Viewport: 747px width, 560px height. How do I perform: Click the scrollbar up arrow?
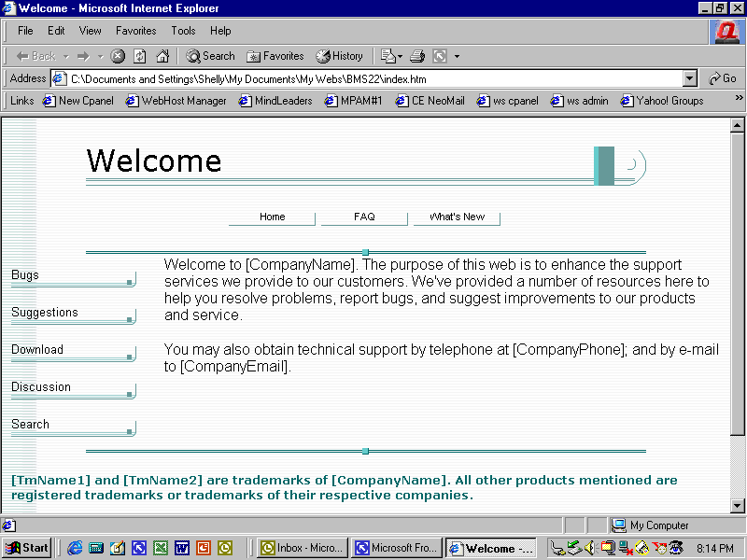click(737, 126)
